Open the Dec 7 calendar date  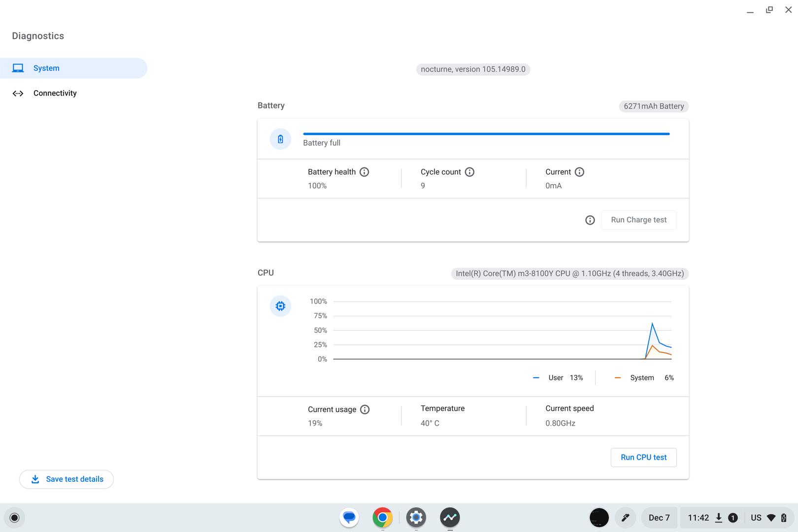click(659, 518)
